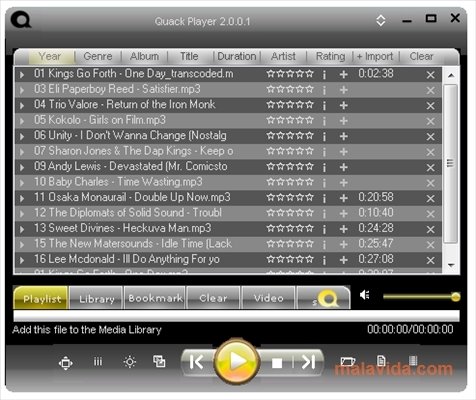Click the + Import header button
Screen dimensions: 476x400
click(375, 56)
